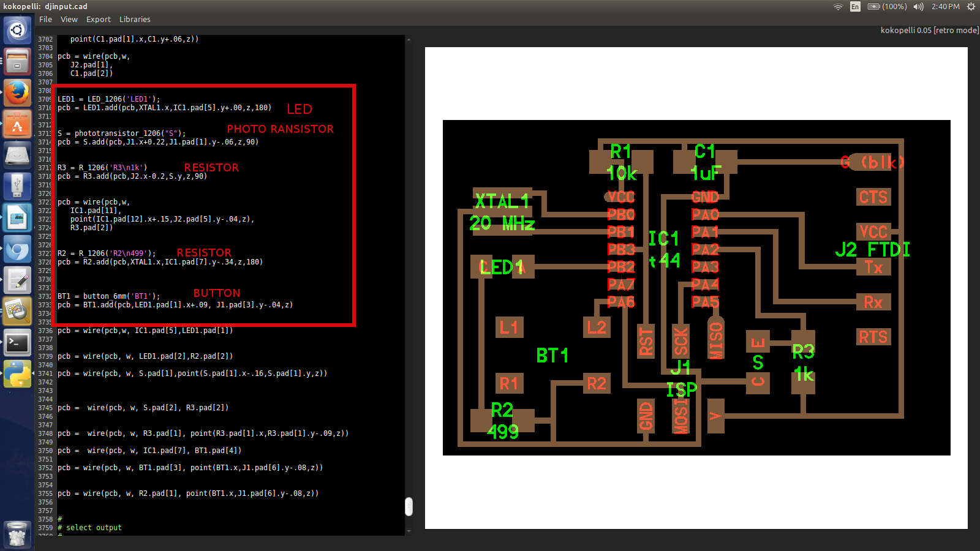Click the "L2" pad in PCB preview
The image size is (980, 551).
click(x=596, y=328)
